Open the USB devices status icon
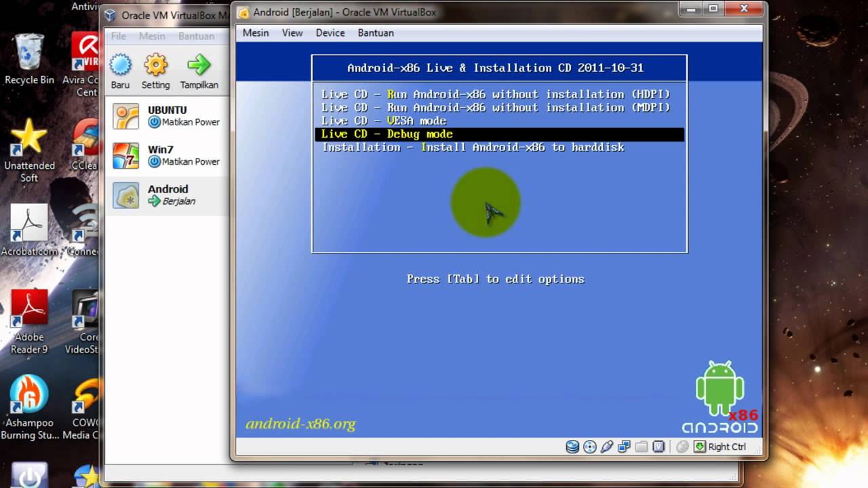The height and width of the screenshot is (488, 868). (607, 447)
